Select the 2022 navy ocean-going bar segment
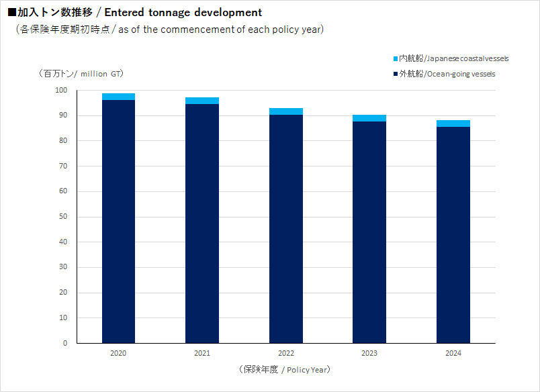This screenshot has width=540, height=392. (x=286, y=229)
